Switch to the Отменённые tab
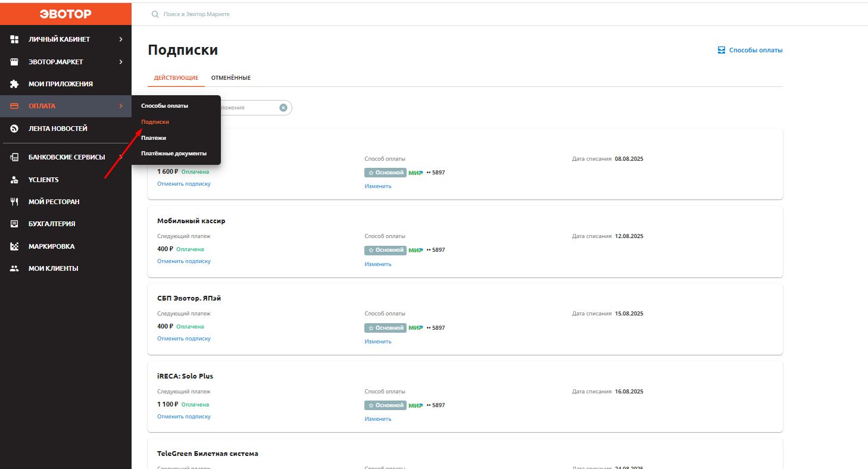The height and width of the screenshot is (469, 868). click(x=231, y=78)
